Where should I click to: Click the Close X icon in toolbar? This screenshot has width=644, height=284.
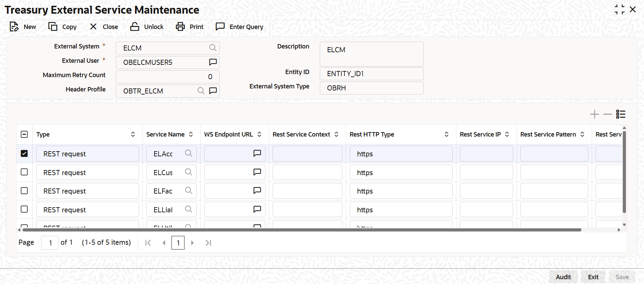coord(93,27)
